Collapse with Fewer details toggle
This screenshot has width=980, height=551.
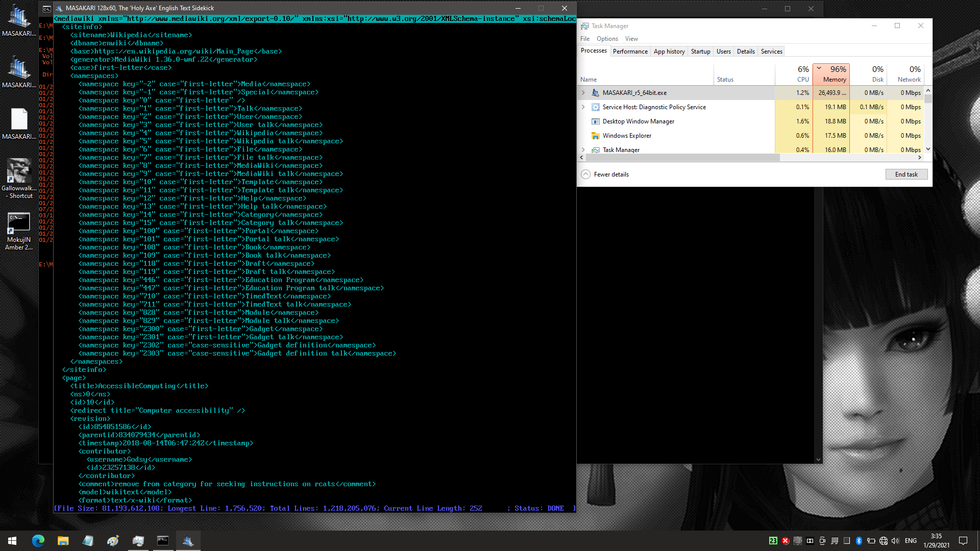(605, 174)
